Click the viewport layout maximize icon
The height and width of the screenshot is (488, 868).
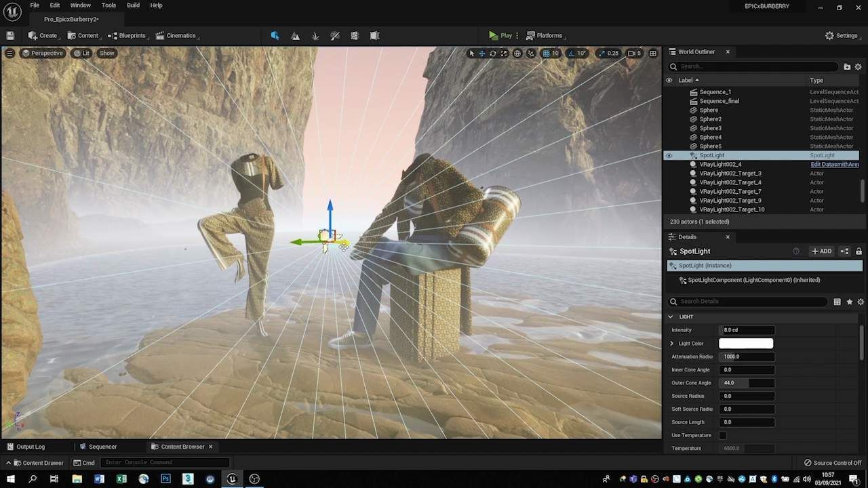(x=653, y=53)
